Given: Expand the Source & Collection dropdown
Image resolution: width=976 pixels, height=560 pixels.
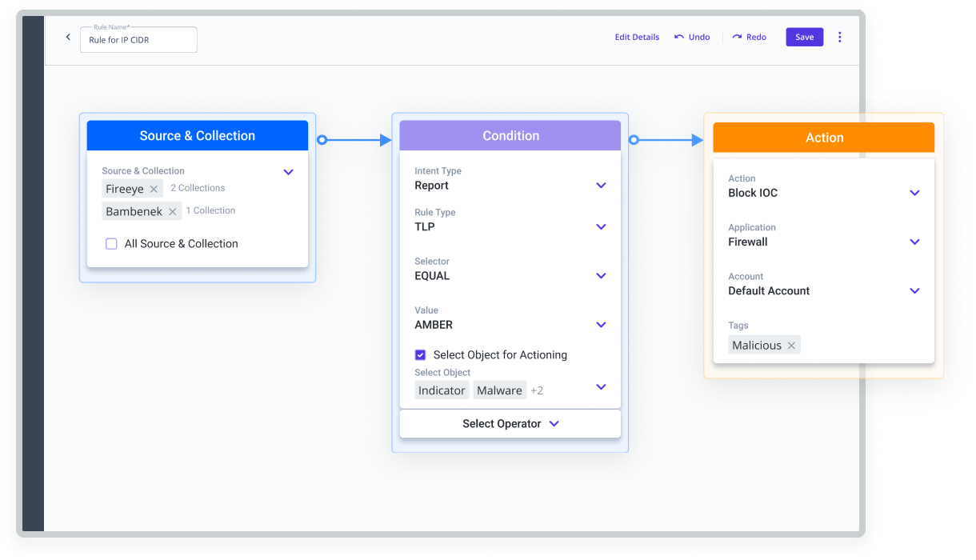Looking at the screenshot, I should [x=289, y=172].
